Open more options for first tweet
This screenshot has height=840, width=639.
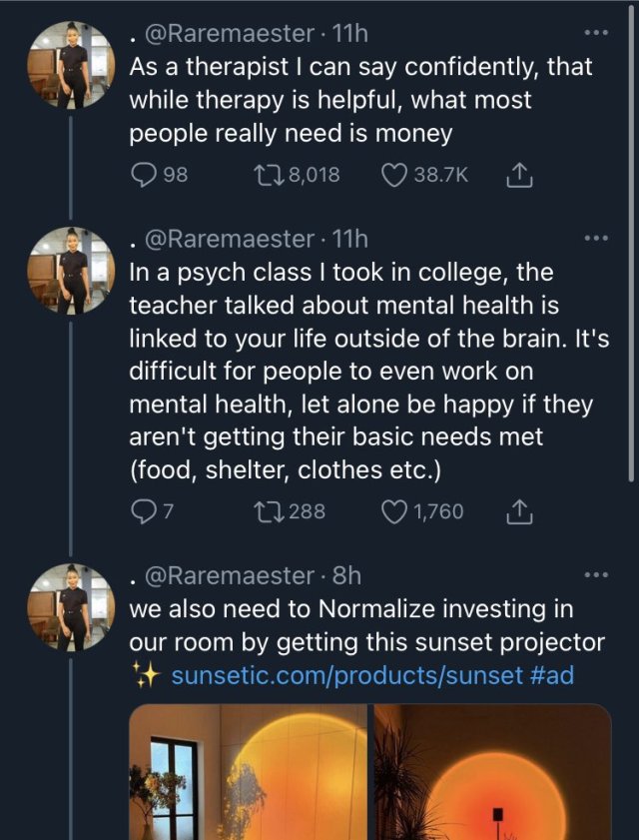point(595,33)
